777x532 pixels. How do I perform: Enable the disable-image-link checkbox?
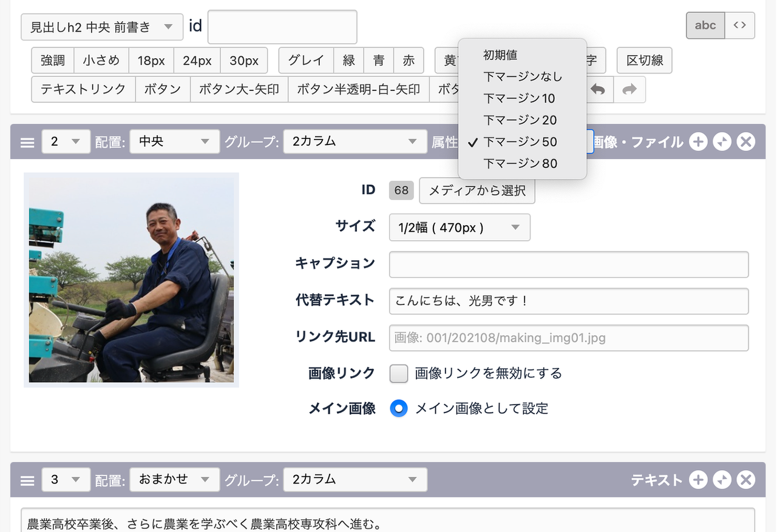click(399, 373)
